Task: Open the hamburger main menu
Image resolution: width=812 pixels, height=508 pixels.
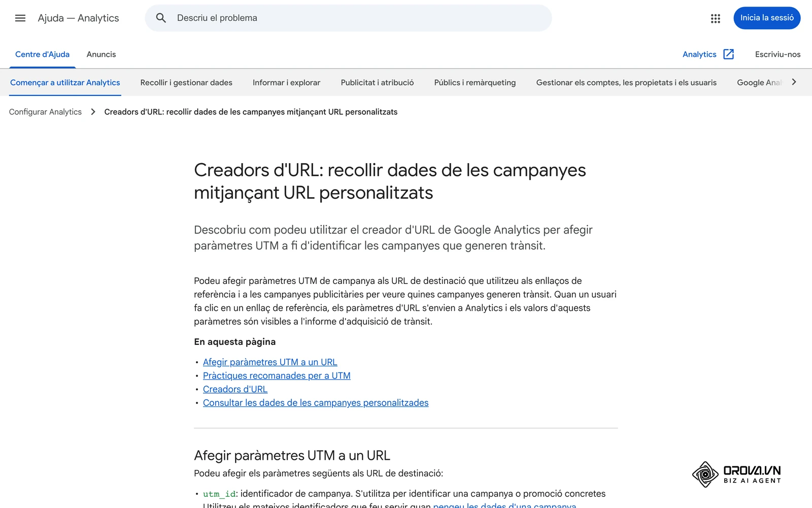Action: (x=20, y=18)
